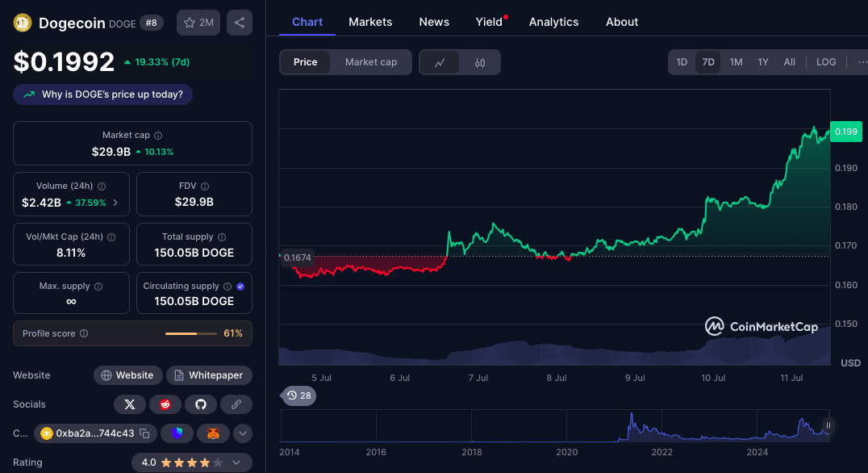
Task: Set chart range to 7D
Action: pos(708,62)
